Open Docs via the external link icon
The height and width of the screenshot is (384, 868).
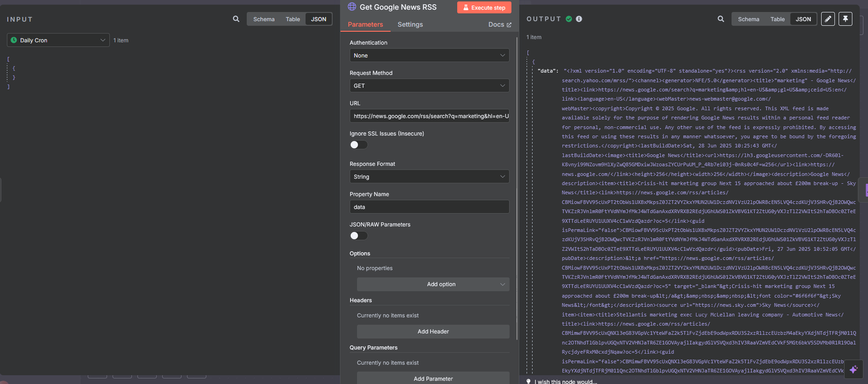[x=509, y=24]
